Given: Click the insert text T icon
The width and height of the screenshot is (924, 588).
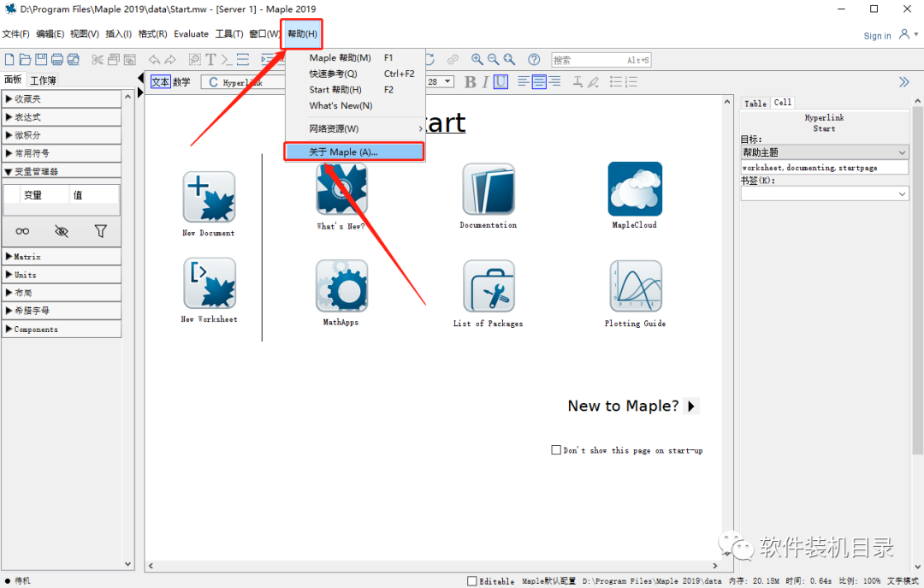Looking at the screenshot, I should (210, 60).
